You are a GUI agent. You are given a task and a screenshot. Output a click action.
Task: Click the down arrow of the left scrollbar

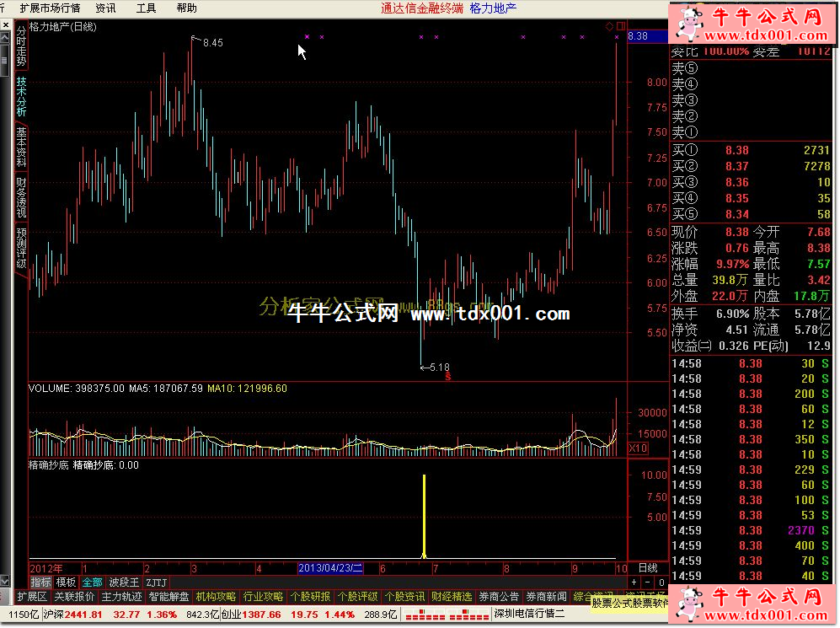[x=5, y=580]
